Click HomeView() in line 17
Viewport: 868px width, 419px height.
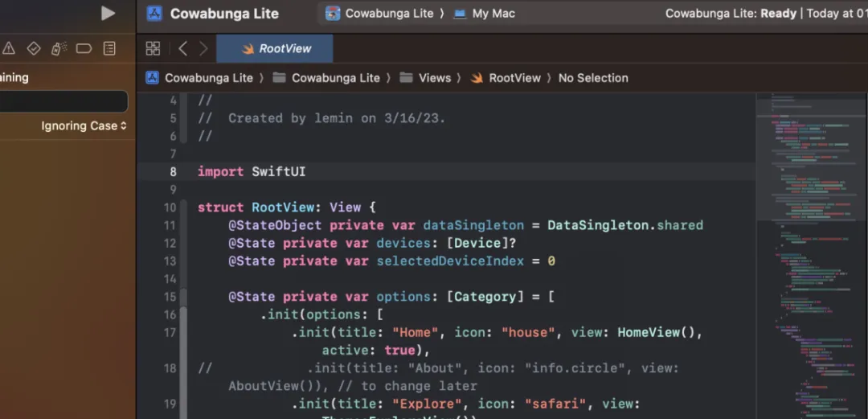pos(656,332)
